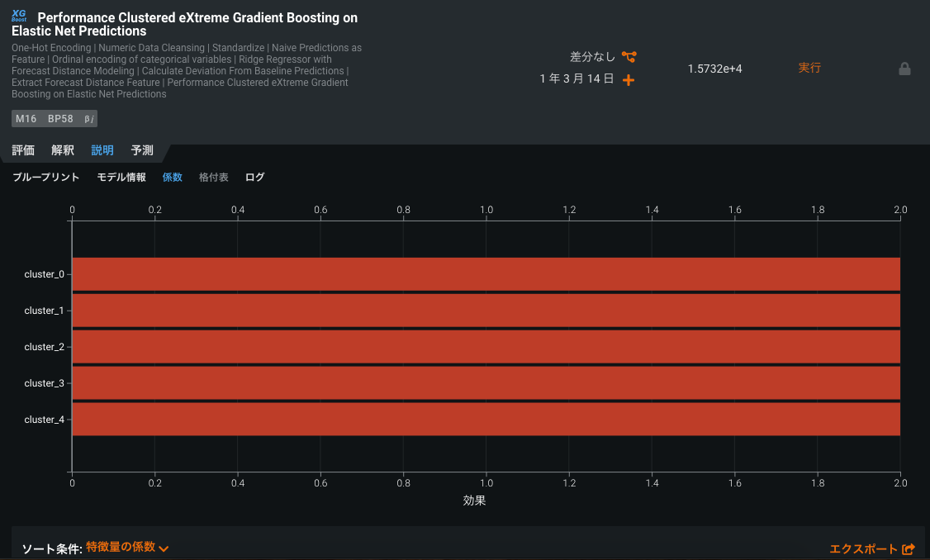Click the gray lock icon
Image resolution: width=930 pixels, height=560 pixels.
click(904, 69)
